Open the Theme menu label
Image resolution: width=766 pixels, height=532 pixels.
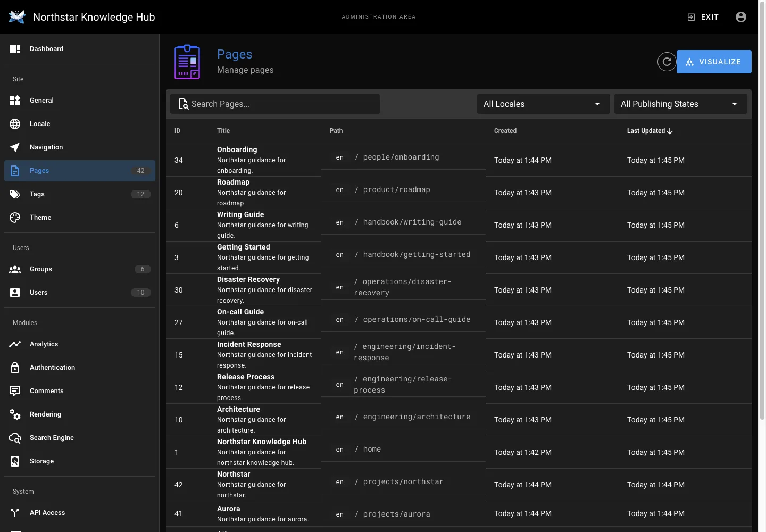tap(40, 218)
